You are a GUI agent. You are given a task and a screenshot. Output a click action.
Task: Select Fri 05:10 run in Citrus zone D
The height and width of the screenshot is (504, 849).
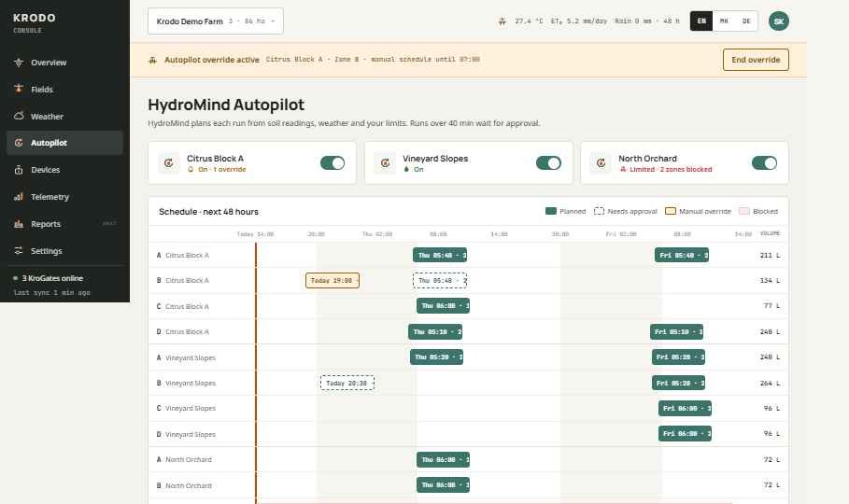[x=677, y=332]
